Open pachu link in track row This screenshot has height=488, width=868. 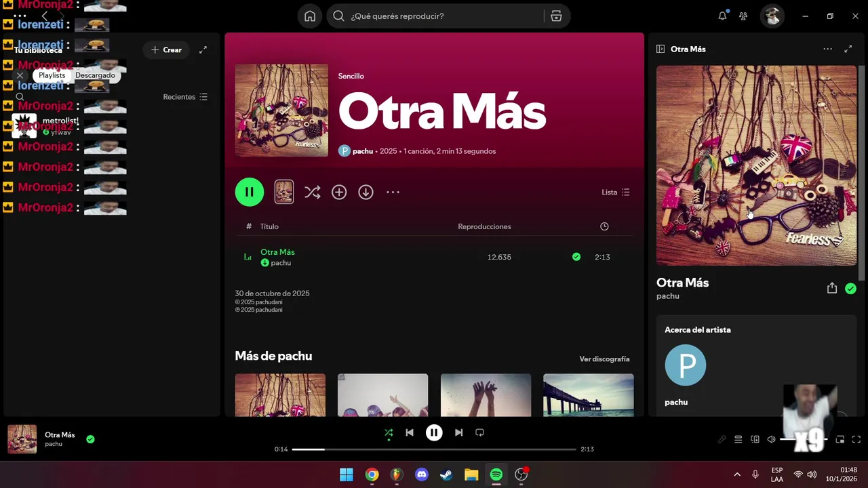(281, 263)
